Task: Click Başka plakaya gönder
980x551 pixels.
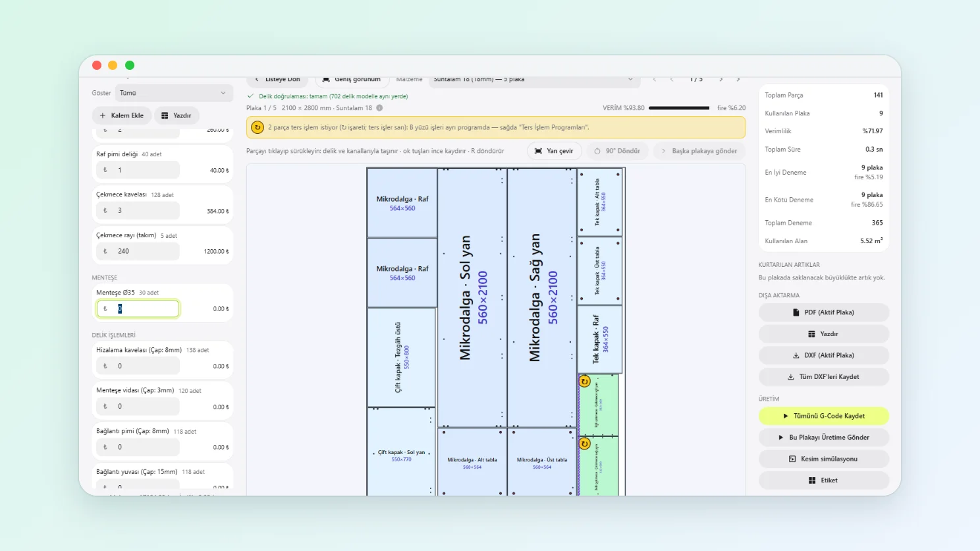Action: pyautogui.click(x=699, y=151)
